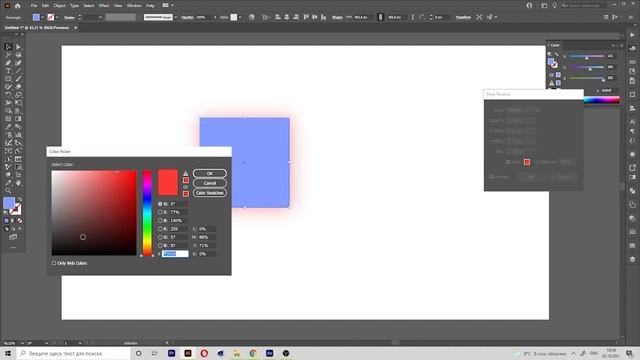Open Color Swatches in the Color Picker

pos(210,193)
